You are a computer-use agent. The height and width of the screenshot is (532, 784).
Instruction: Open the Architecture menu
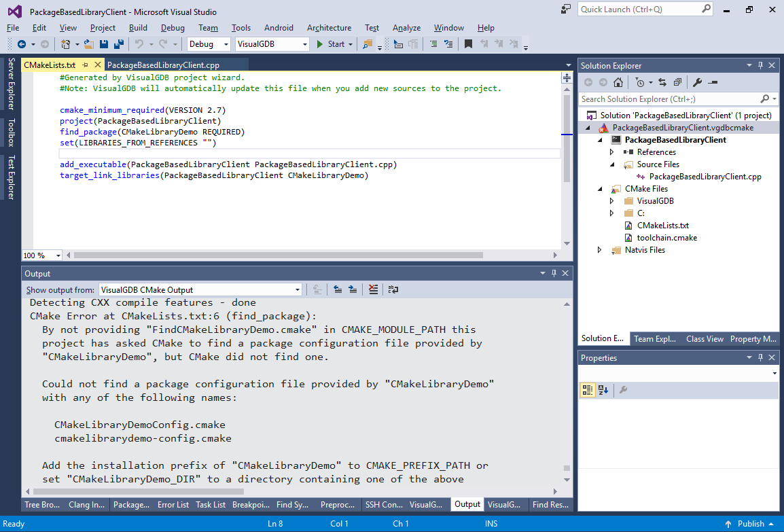point(329,28)
